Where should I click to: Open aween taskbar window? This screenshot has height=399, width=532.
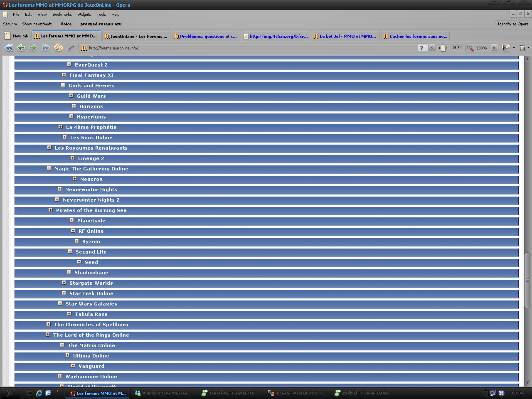point(297,393)
